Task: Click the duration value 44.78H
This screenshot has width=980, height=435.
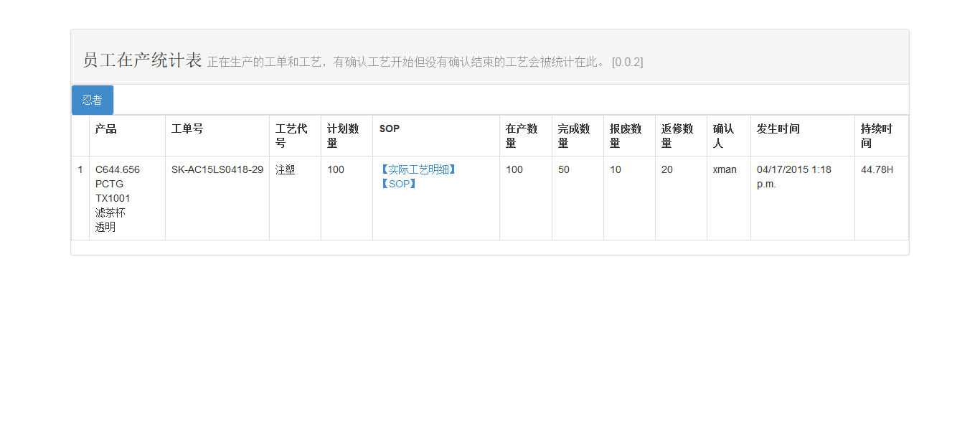Action: click(877, 170)
